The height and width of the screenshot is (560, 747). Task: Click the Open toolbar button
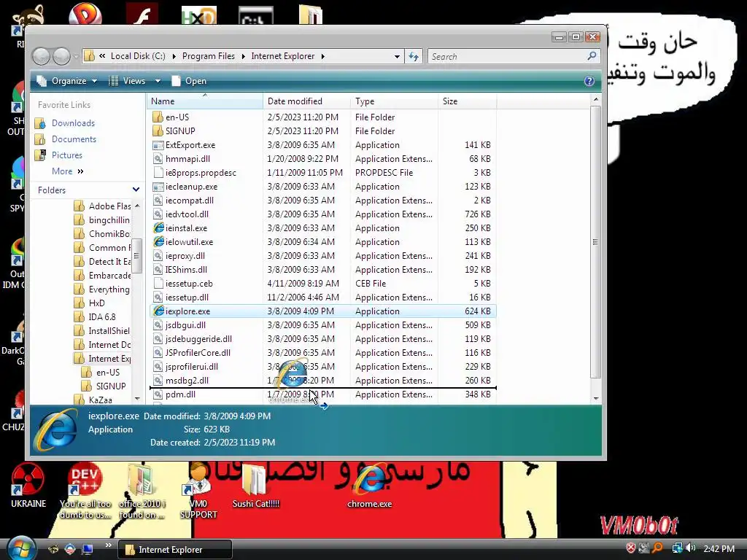189,81
